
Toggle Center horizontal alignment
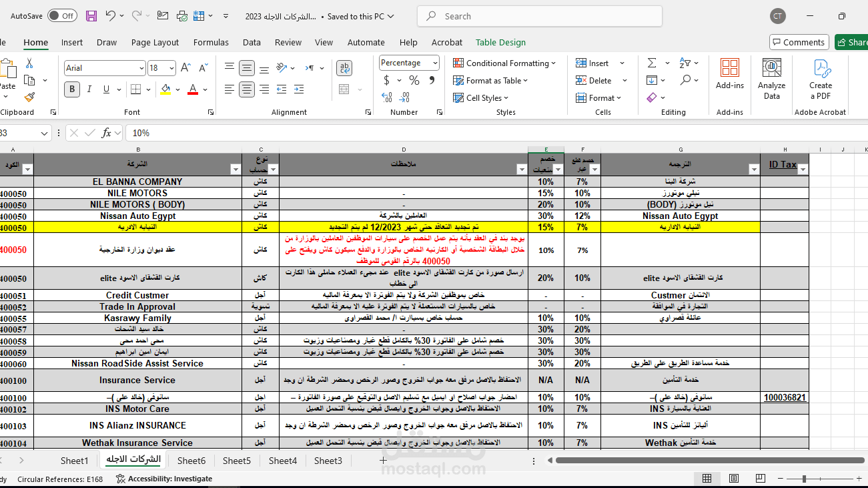247,89
